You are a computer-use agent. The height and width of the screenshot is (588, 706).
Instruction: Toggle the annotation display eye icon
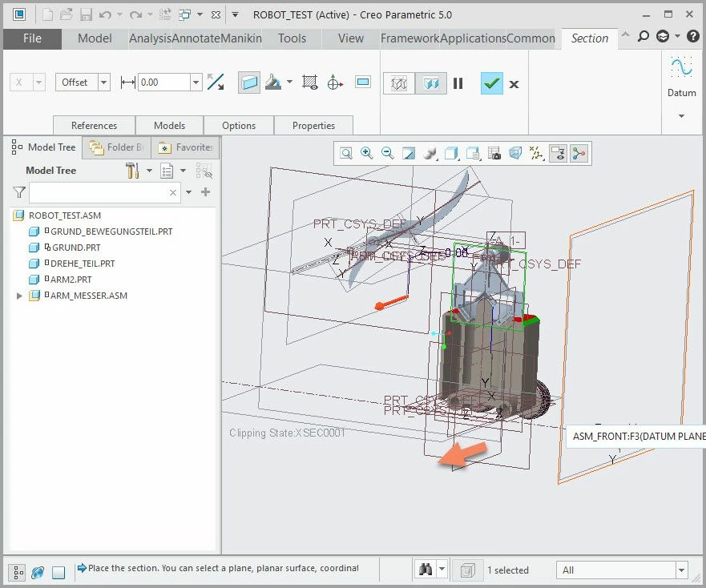(558, 154)
